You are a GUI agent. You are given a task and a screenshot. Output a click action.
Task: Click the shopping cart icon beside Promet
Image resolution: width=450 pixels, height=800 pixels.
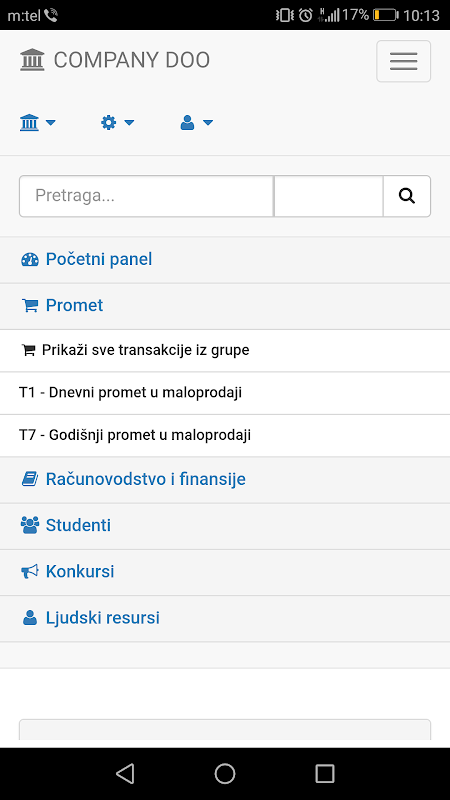pyautogui.click(x=30, y=306)
